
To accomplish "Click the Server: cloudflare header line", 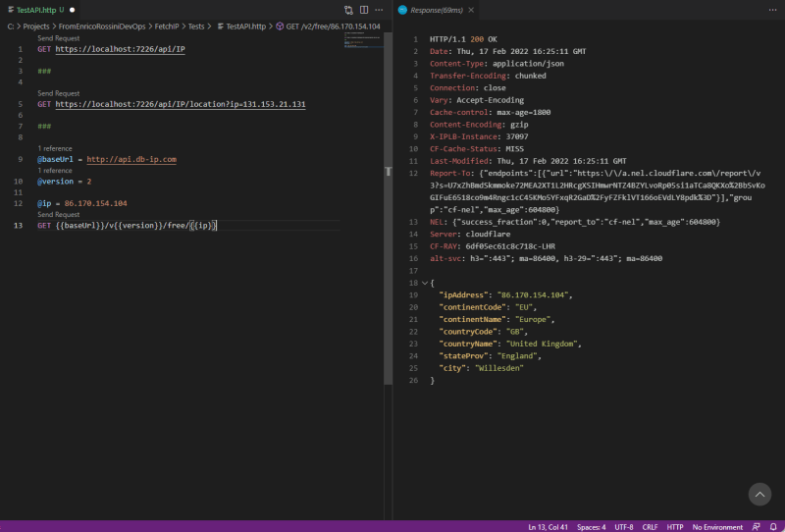I will click(x=470, y=234).
